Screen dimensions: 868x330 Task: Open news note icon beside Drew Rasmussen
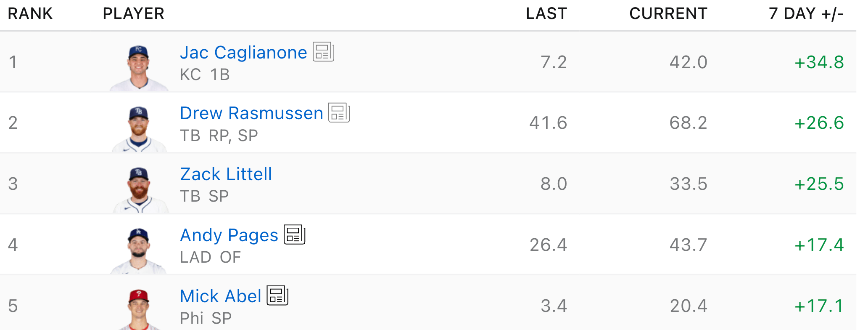point(339,113)
